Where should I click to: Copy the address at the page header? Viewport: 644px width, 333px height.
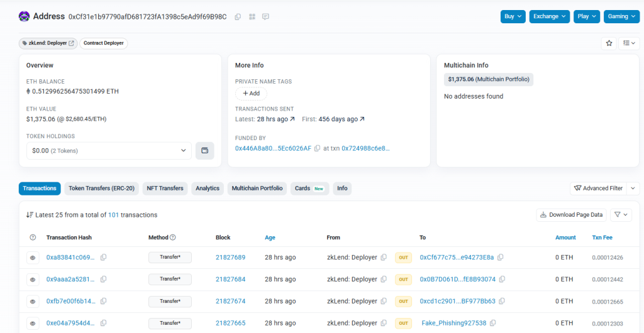238,16
